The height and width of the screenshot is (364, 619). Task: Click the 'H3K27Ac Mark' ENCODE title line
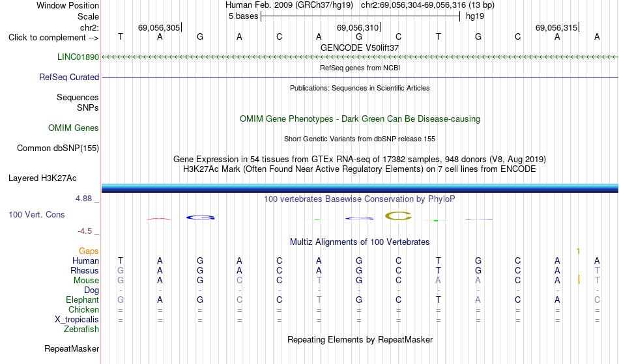click(360, 169)
